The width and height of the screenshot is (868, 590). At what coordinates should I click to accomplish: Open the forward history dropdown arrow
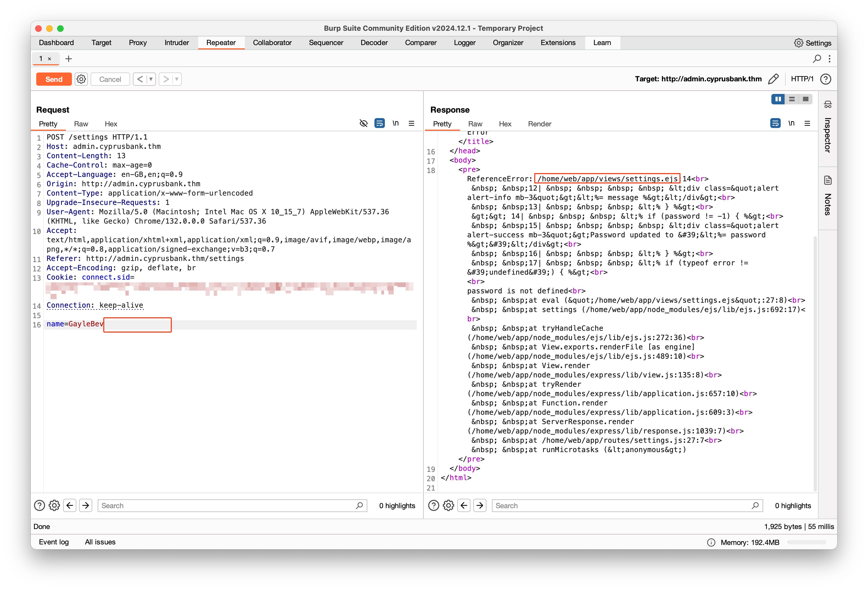coord(177,79)
